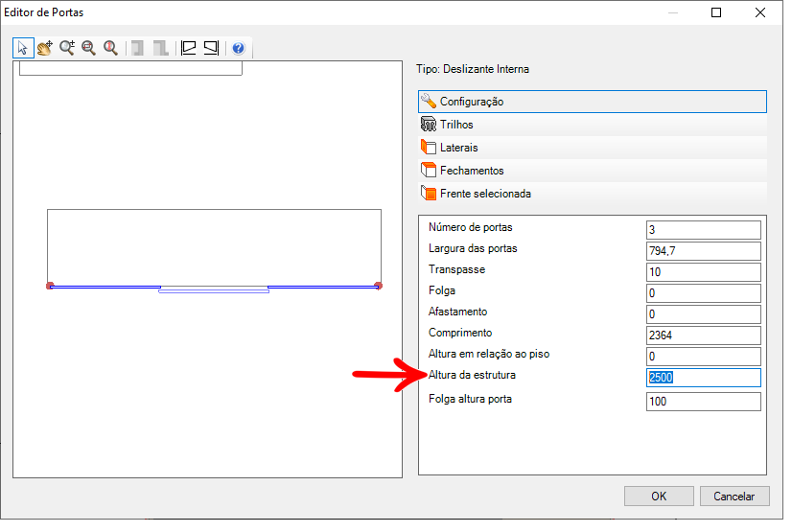
Task: Click the zoom in/out magnifier tool
Action: [67, 48]
